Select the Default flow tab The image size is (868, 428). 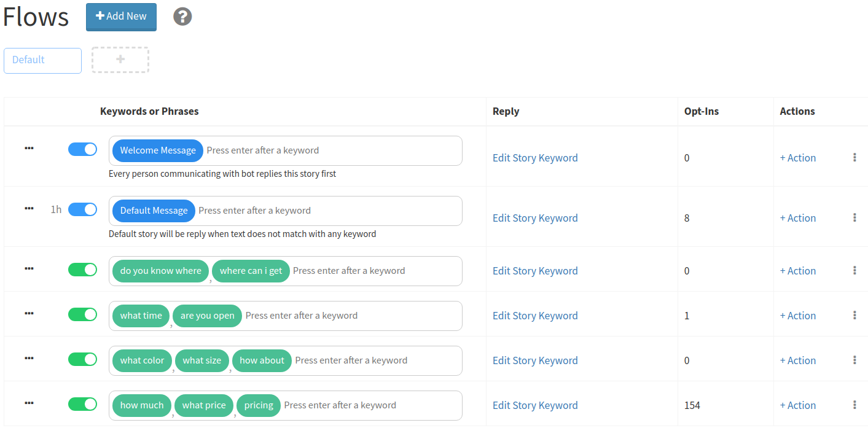[x=42, y=60]
